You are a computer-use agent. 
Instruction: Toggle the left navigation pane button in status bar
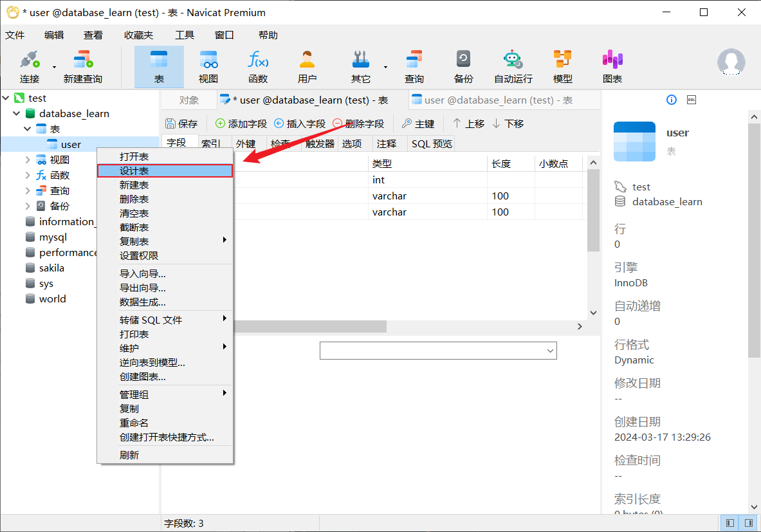730,523
